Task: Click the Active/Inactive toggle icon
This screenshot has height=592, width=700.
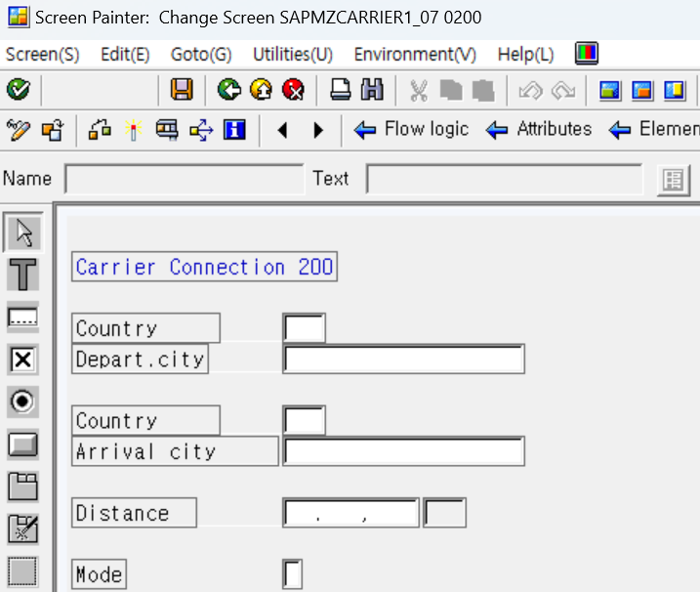Action: tap(53, 131)
